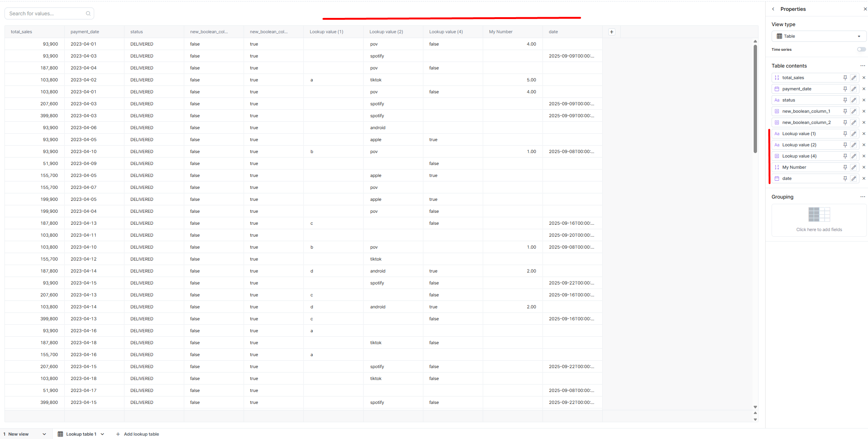Open the View type Table dropdown
This screenshot has height=439, width=868.
click(818, 36)
